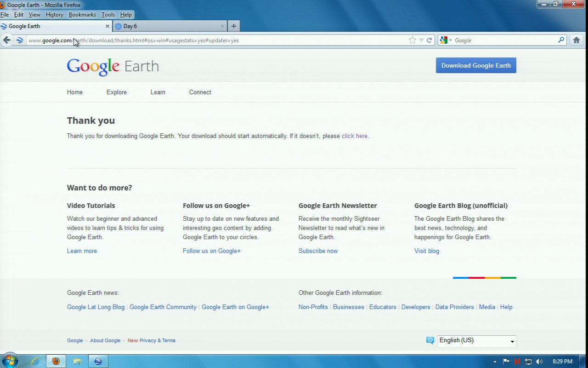Click the browser back arrow button
This screenshot has width=588, height=368.
6,40
